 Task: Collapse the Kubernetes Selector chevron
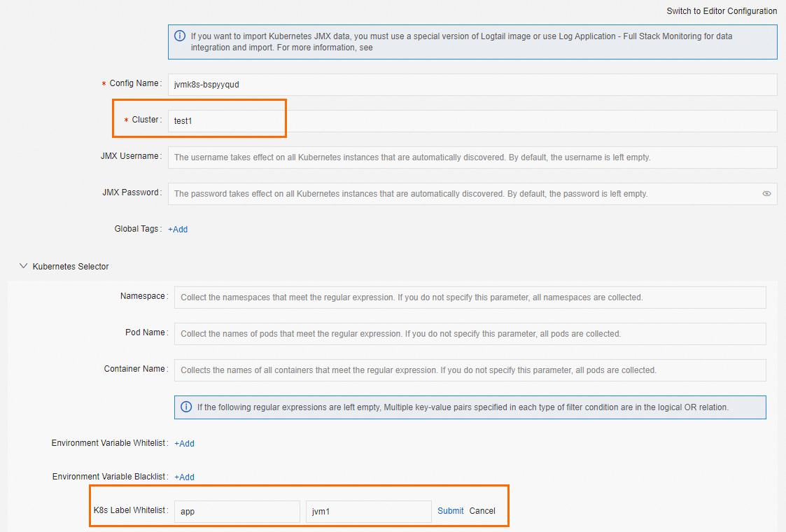click(24, 267)
